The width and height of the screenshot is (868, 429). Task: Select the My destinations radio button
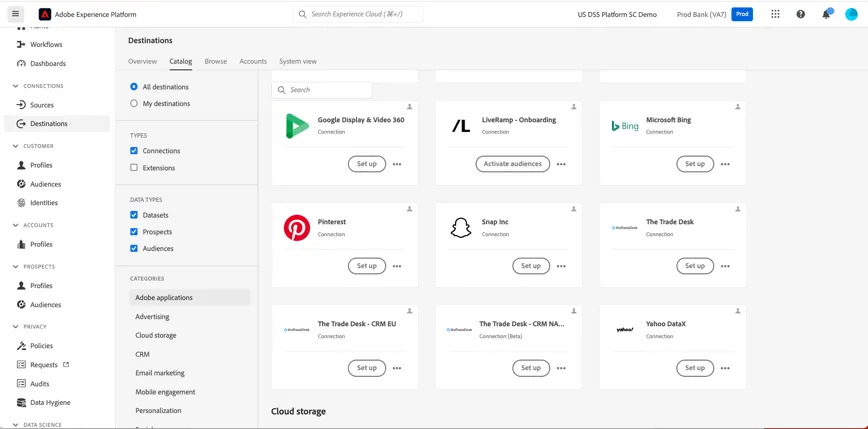133,104
